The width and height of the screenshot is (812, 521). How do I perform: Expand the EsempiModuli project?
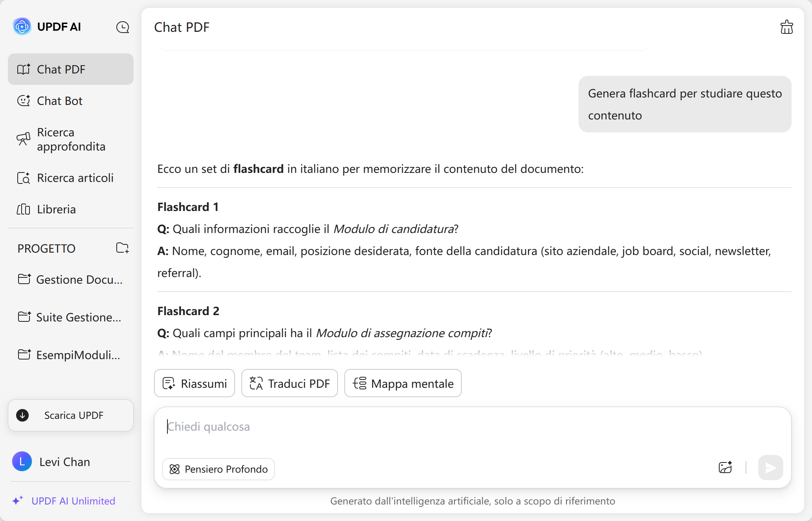point(78,355)
